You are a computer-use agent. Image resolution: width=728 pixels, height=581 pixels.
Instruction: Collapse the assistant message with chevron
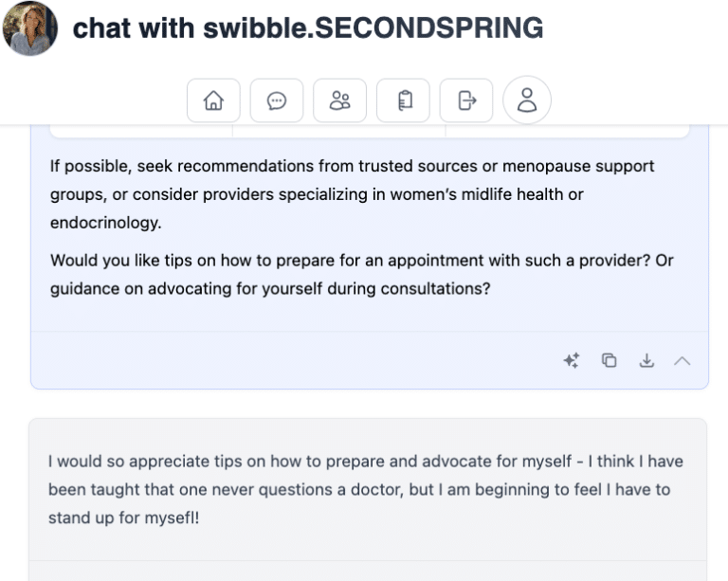click(682, 360)
